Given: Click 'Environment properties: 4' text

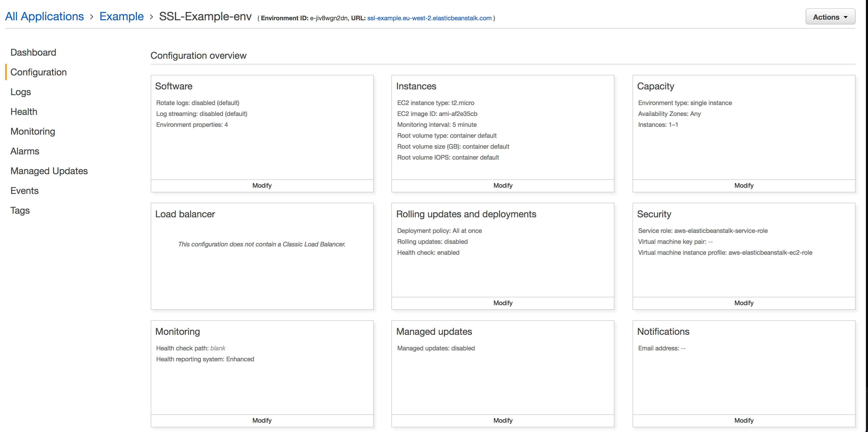Looking at the screenshot, I should coord(192,125).
